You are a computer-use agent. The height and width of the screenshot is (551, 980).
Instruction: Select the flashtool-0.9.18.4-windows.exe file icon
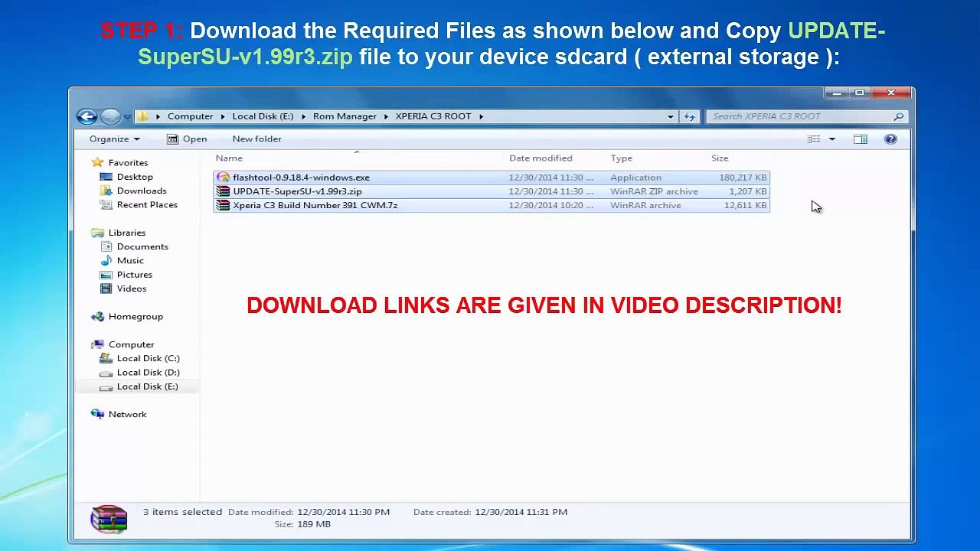[x=223, y=178]
